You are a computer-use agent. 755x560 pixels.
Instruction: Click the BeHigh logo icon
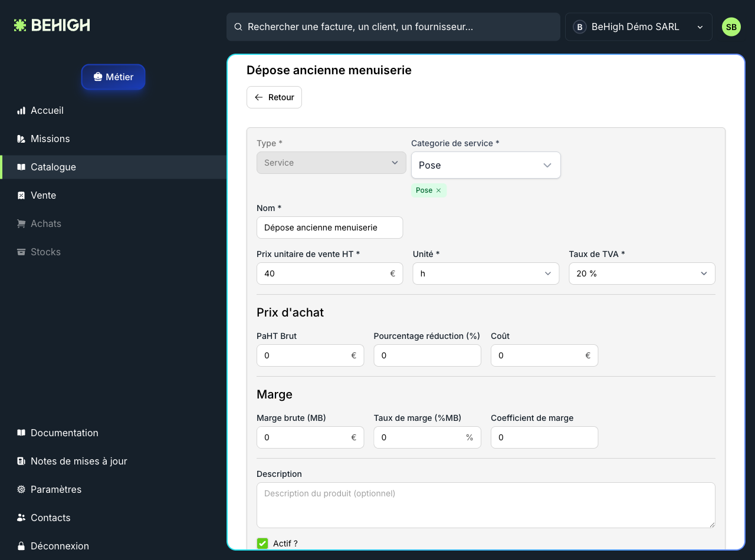[20, 25]
